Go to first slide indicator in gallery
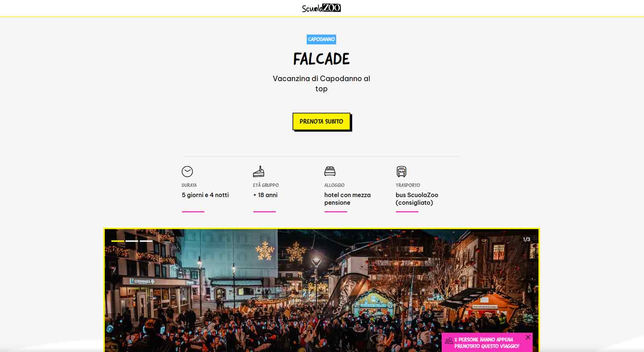The height and width of the screenshot is (352, 644). pyautogui.click(x=118, y=241)
